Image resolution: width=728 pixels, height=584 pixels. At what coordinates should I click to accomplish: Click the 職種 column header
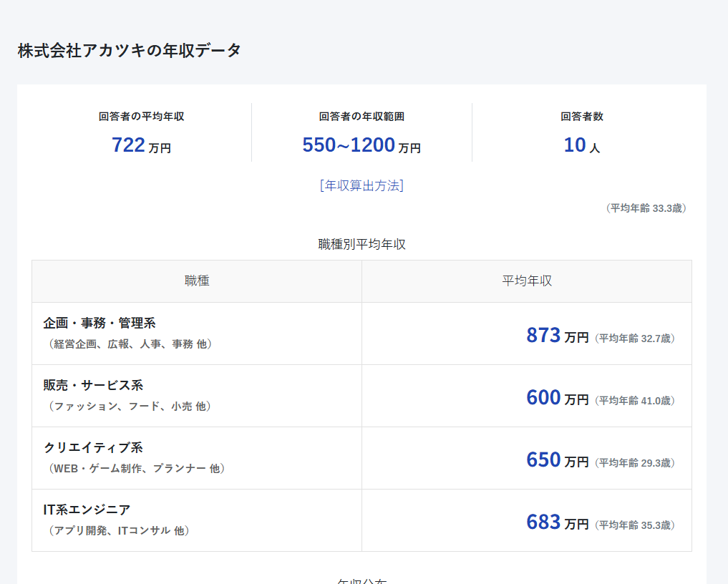197,281
